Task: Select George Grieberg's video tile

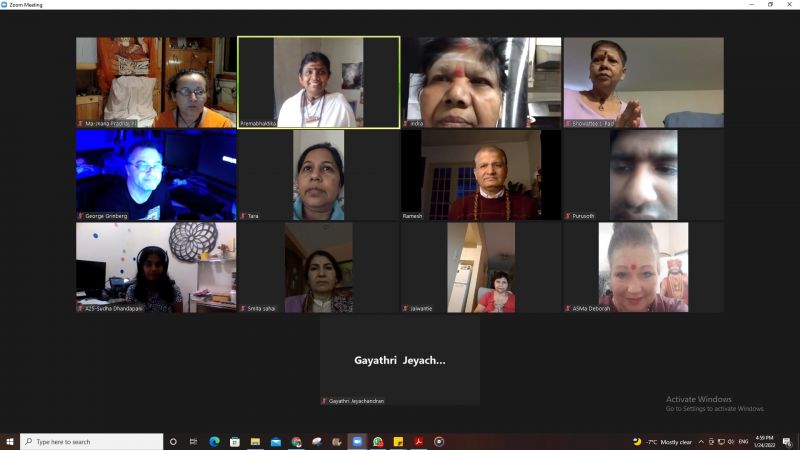Action: click(156, 174)
